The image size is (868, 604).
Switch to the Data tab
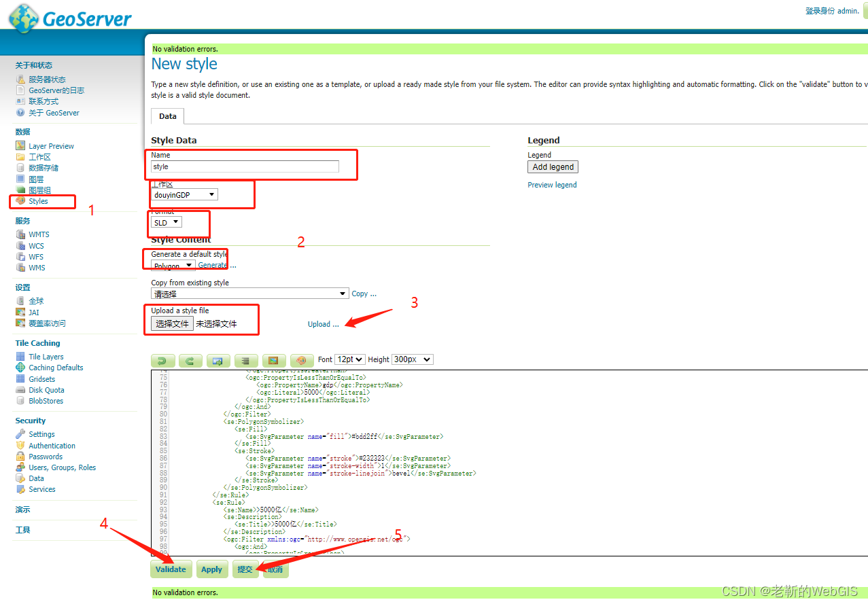point(167,116)
